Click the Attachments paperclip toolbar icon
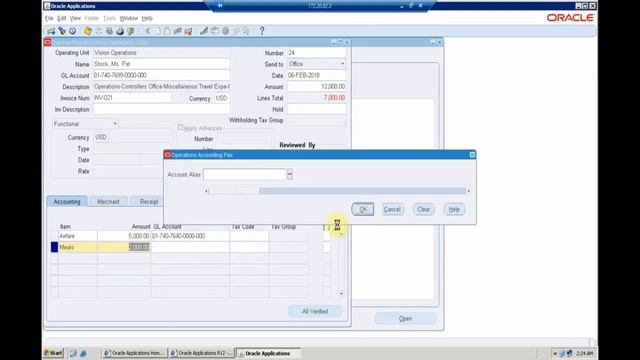 (x=236, y=31)
